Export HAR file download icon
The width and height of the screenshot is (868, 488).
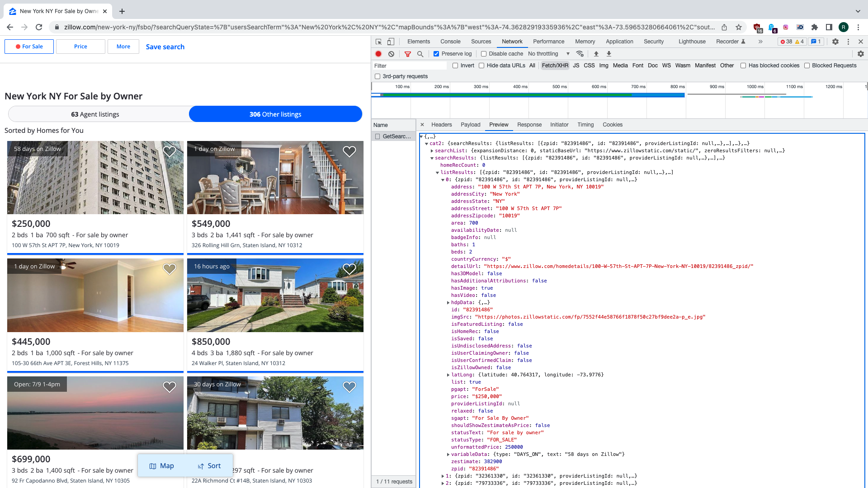coord(609,54)
